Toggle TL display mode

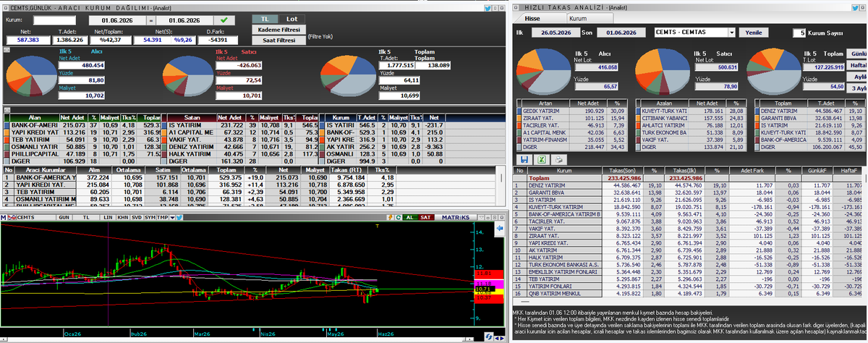pyautogui.click(x=263, y=17)
